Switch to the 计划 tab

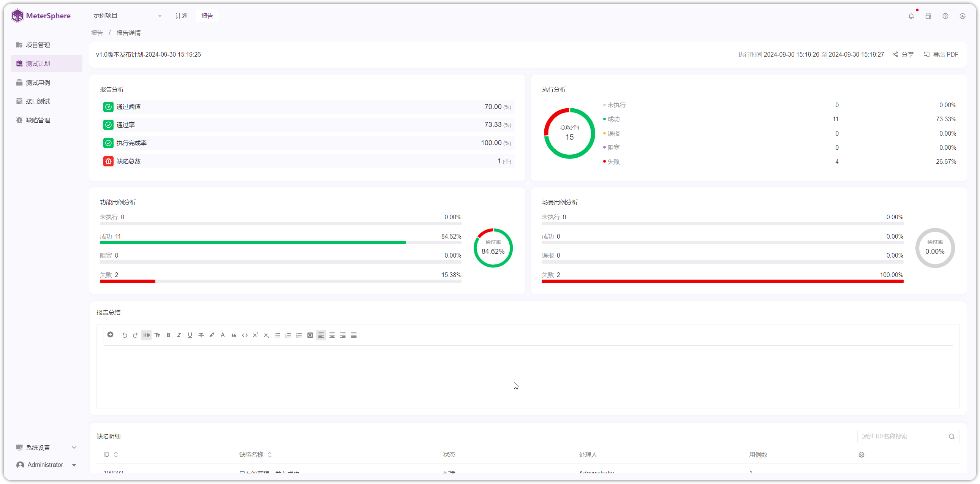coord(181,16)
